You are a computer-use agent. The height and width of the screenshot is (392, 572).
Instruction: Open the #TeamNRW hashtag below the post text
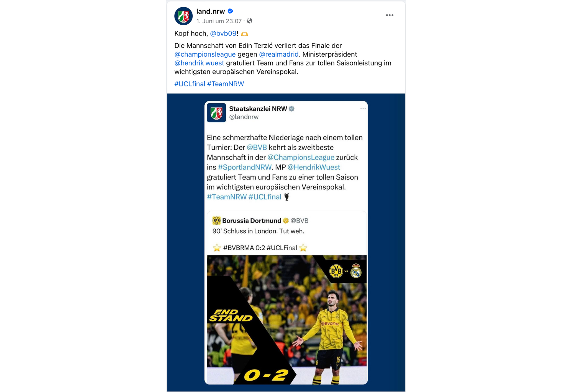click(225, 84)
